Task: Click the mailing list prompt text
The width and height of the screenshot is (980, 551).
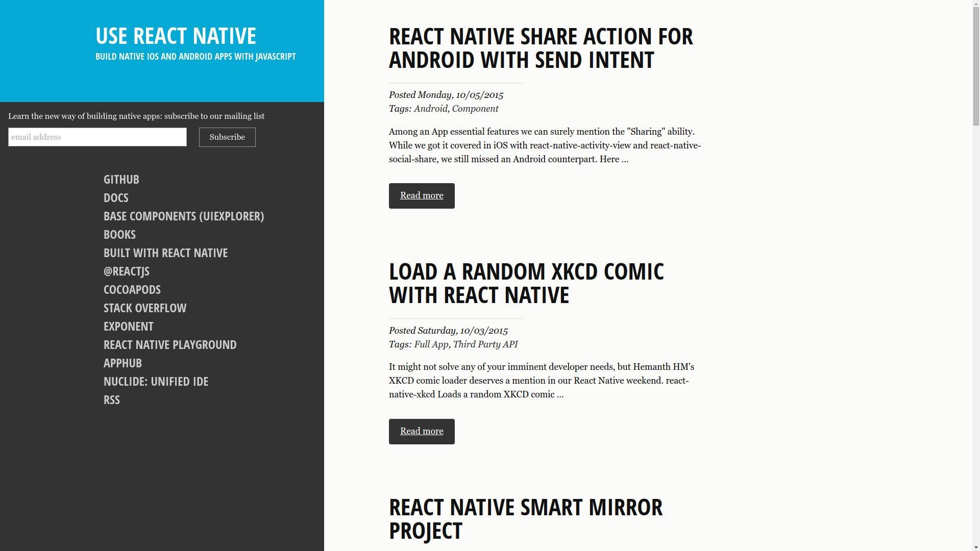Action: tap(136, 116)
